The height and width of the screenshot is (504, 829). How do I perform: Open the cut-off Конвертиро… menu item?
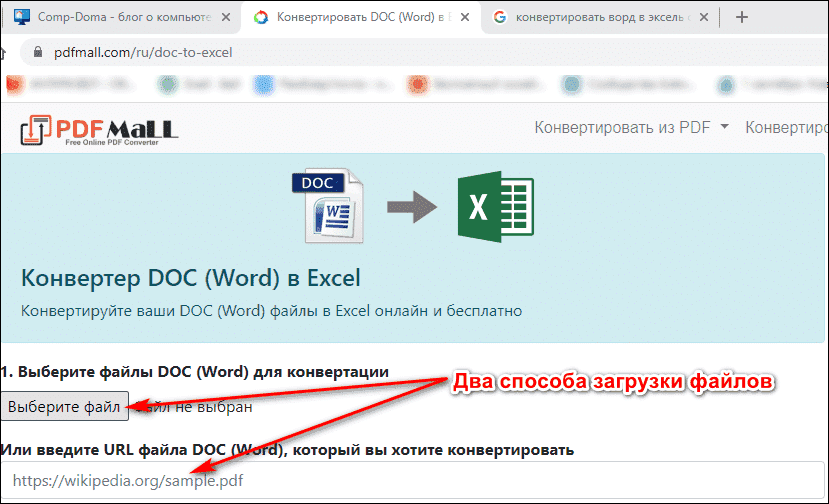tap(787, 127)
